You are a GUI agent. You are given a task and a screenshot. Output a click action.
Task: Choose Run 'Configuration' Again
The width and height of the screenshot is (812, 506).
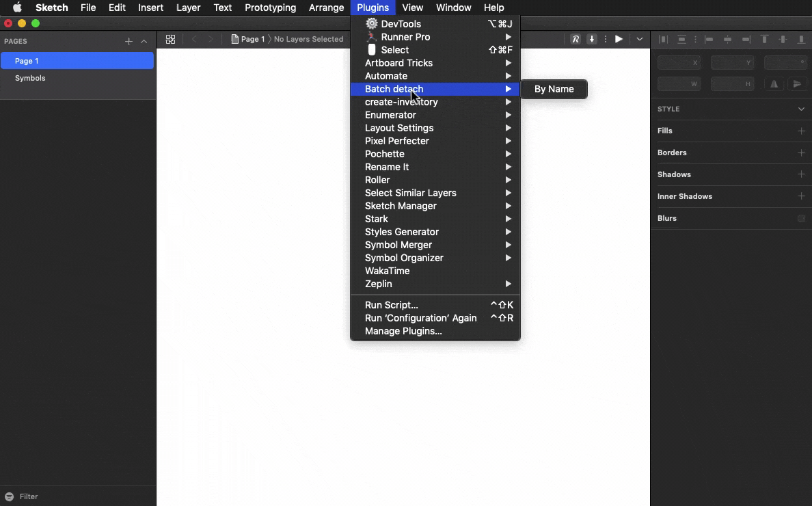point(435,318)
